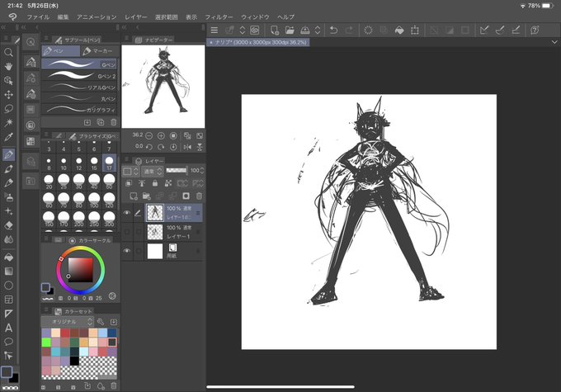Click the Undo arrow in command bar
The height and width of the screenshot is (392, 561).
(333, 30)
